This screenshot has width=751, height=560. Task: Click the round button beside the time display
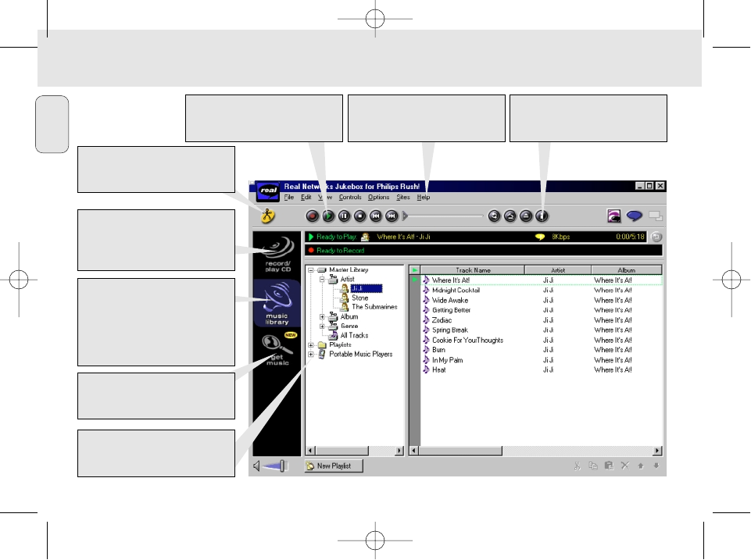click(656, 237)
